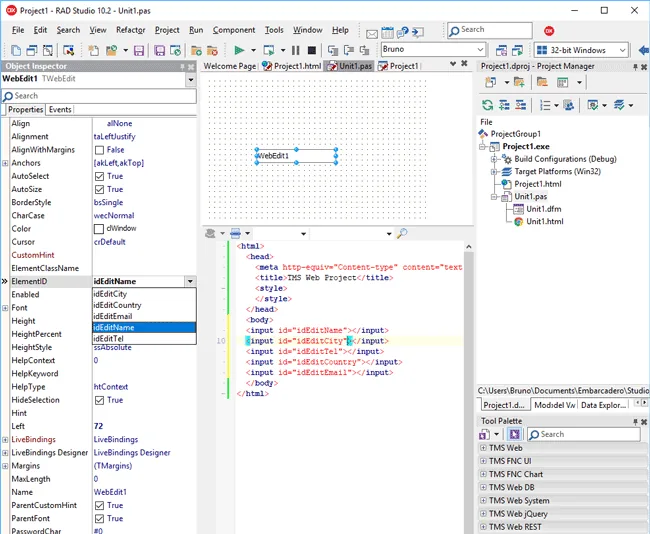
Task: Pin the Object Inspector panel
Action: coord(182,66)
